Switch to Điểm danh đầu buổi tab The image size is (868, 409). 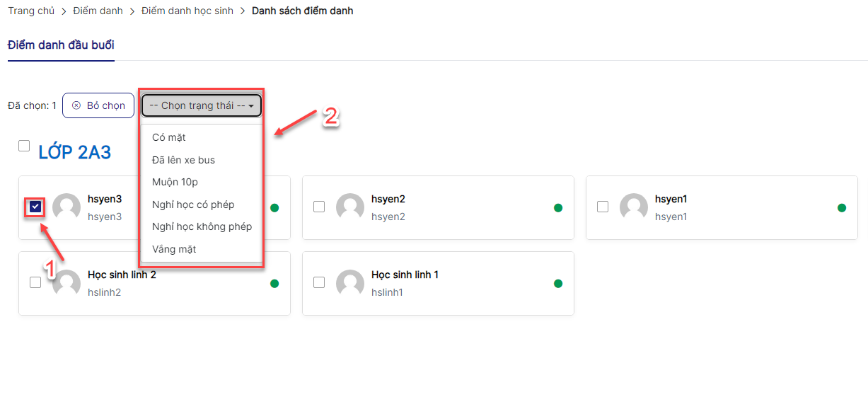click(x=61, y=45)
